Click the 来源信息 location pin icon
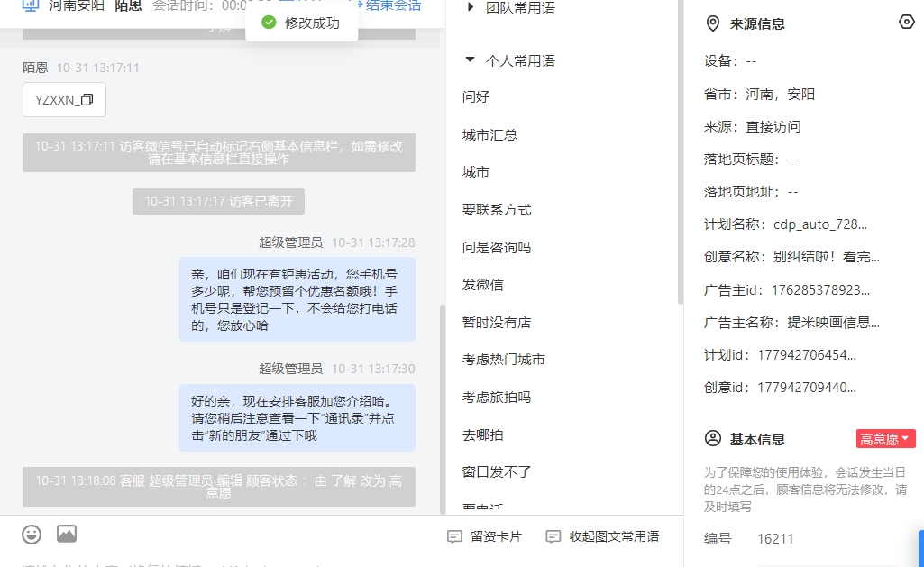924x567 pixels. click(713, 23)
